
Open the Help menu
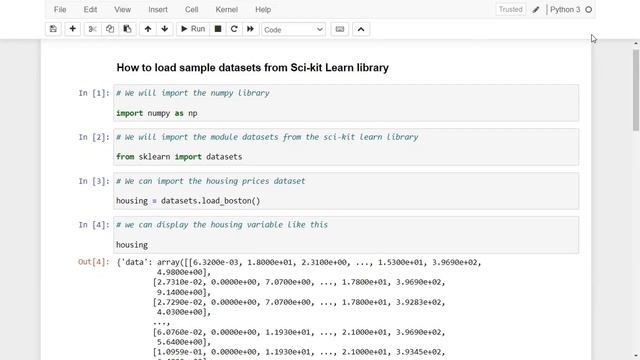coord(263,9)
